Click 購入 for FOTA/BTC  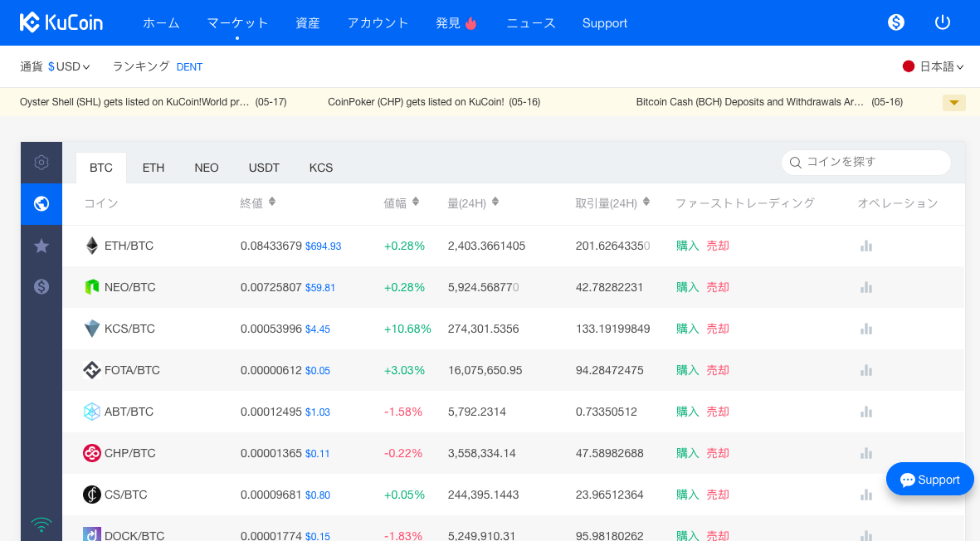pyautogui.click(x=688, y=370)
